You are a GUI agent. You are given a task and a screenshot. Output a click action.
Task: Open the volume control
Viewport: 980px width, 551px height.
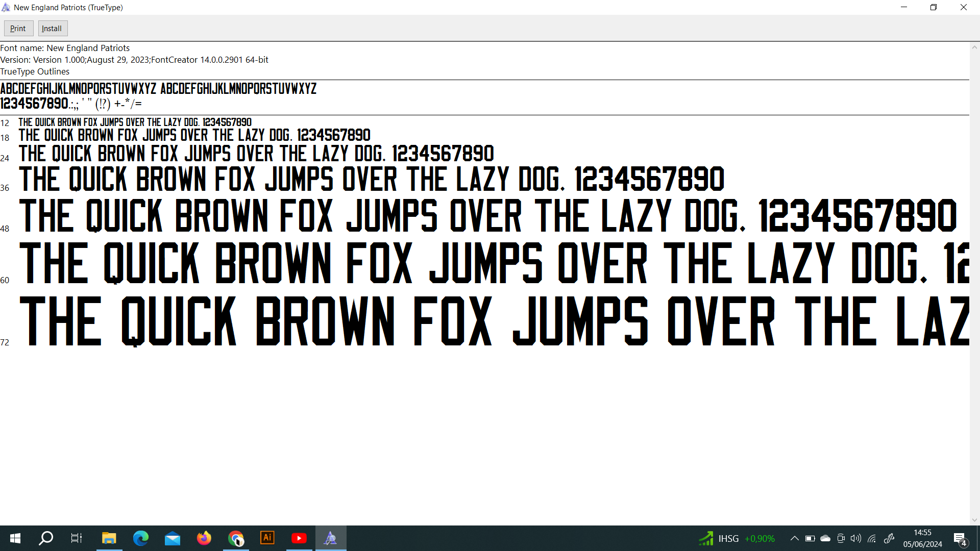pyautogui.click(x=856, y=538)
